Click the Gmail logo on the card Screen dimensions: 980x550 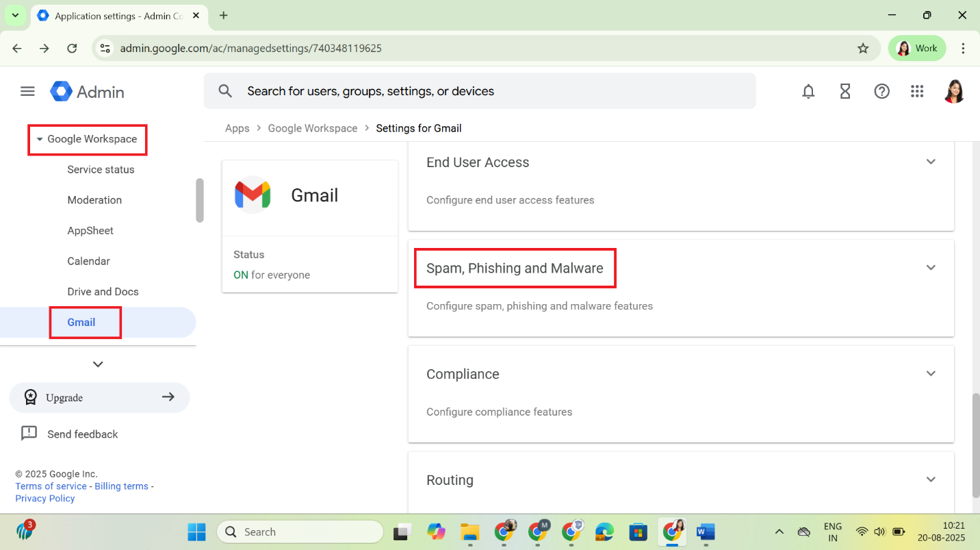[253, 195]
